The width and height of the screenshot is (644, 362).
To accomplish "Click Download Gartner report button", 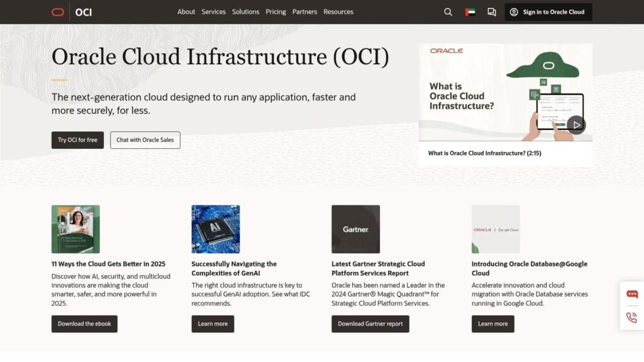I will click(x=370, y=324).
